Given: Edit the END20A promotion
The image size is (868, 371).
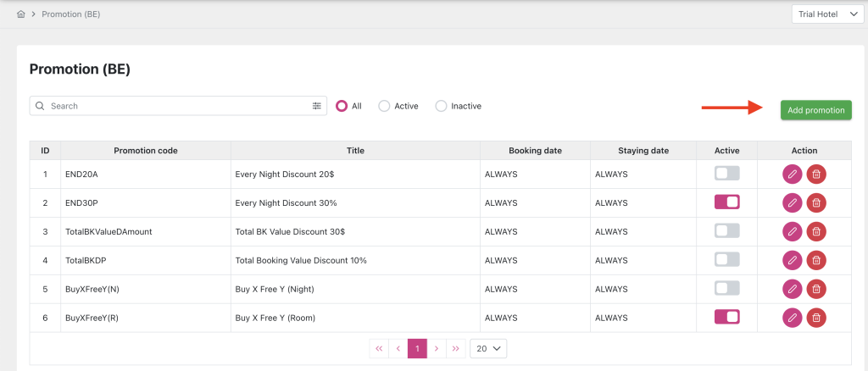Looking at the screenshot, I should (x=792, y=174).
